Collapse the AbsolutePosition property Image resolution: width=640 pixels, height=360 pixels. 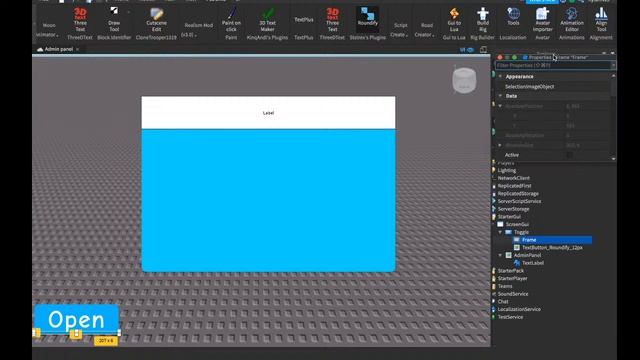pos(500,106)
